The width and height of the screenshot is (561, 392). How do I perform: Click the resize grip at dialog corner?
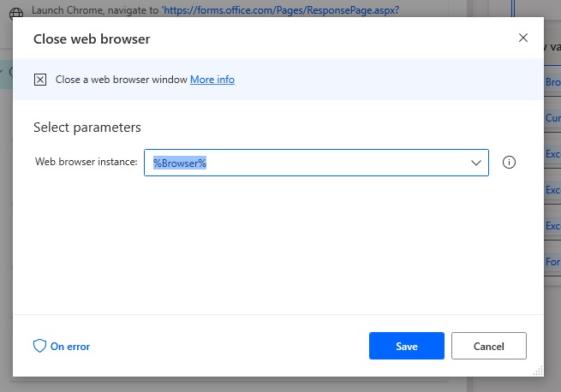click(x=538, y=371)
